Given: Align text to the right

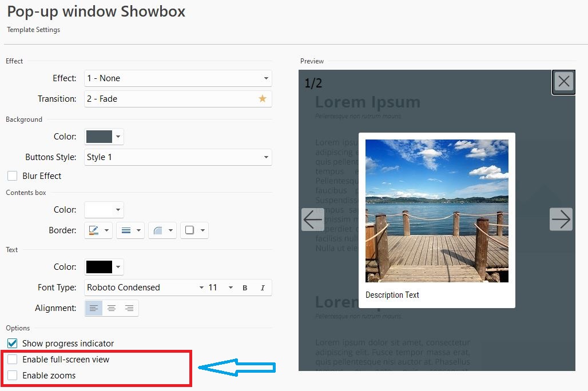Looking at the screenshot, I should (129, 308).
